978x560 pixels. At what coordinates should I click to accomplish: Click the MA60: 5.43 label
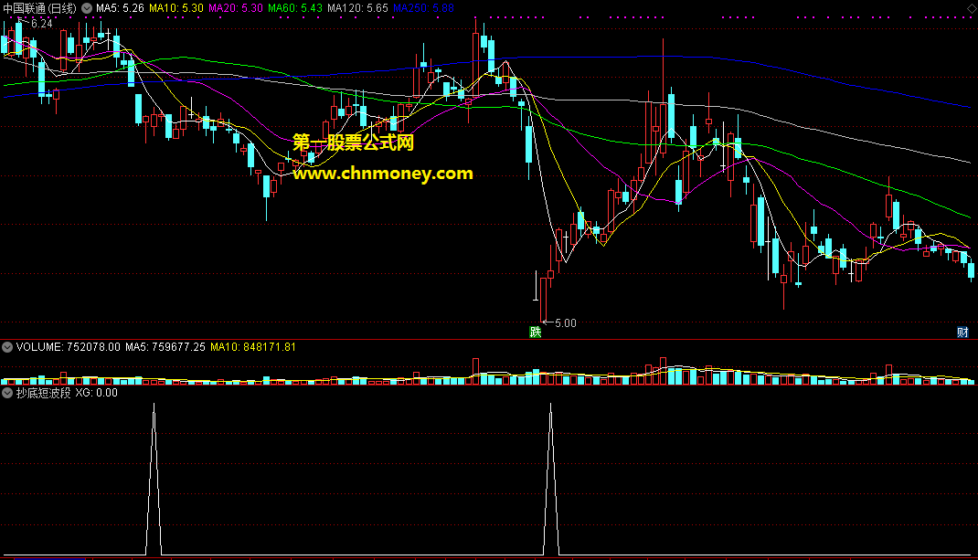[295, 8]
